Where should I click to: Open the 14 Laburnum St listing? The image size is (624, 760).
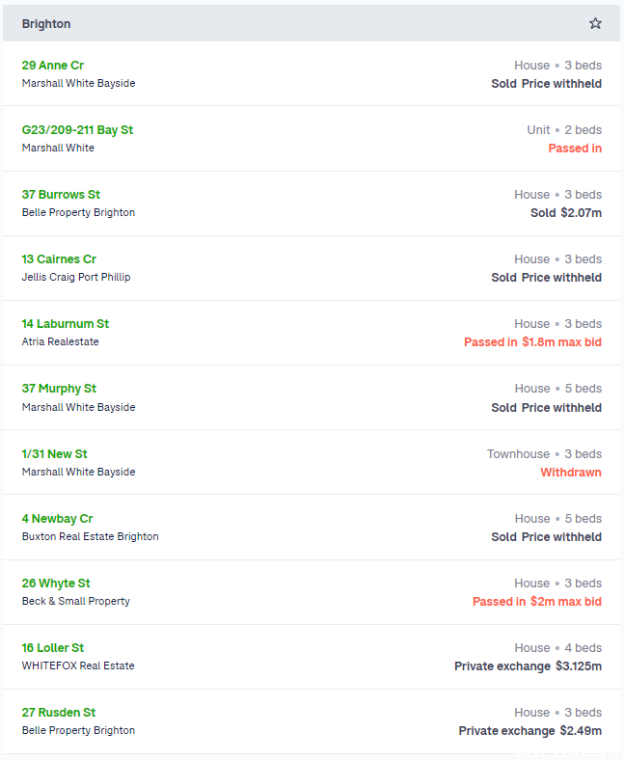tap(65, 324)
